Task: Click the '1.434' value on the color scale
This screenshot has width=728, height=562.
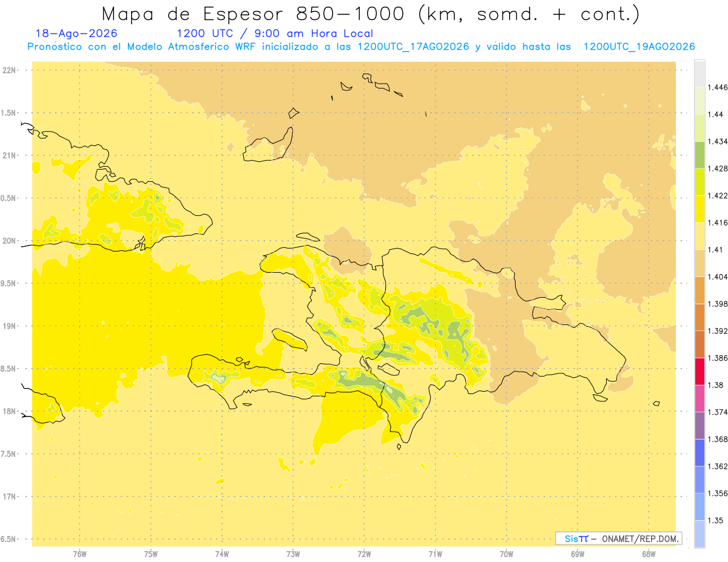Action: (718, 142)
